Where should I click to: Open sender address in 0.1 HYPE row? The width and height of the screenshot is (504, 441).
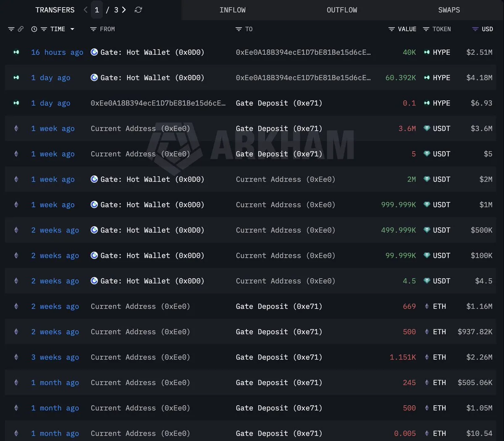click(158, 103)
